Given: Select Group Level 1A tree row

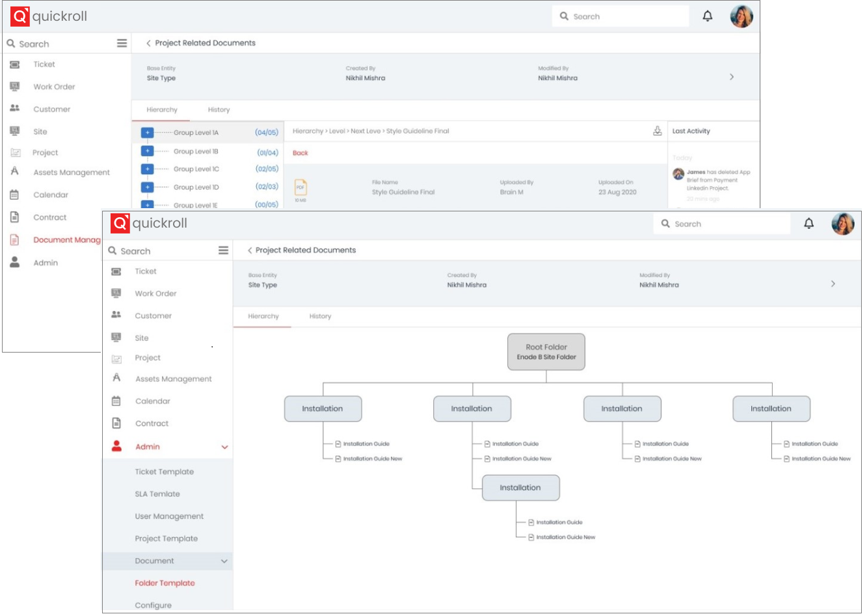Looking at the screenshot, I should (x=208, y=133).
